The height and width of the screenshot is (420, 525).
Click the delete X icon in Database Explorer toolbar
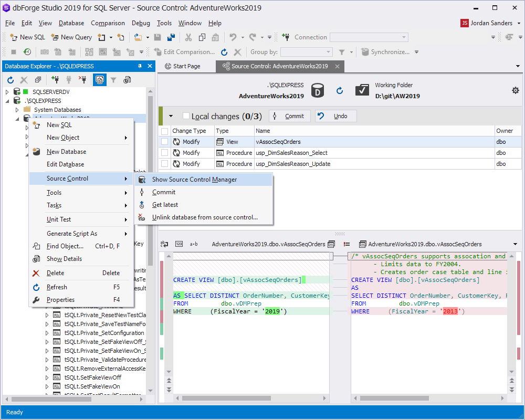click(x=24, y=80)
